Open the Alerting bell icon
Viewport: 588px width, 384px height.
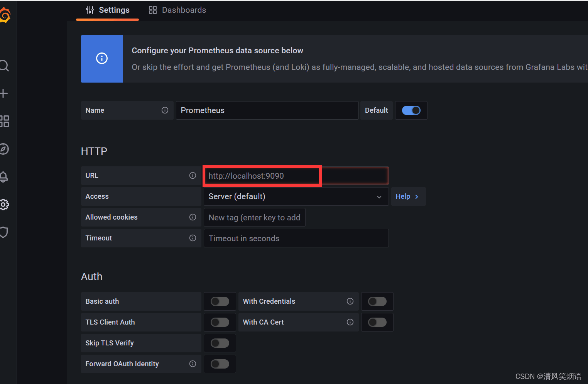tap(4, 177)
